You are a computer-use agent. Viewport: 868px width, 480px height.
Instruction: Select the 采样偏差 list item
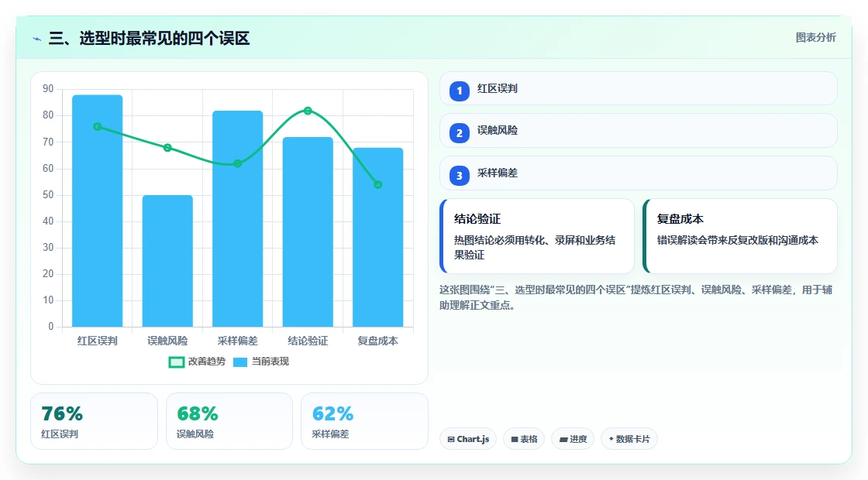[x=639, y=173]
